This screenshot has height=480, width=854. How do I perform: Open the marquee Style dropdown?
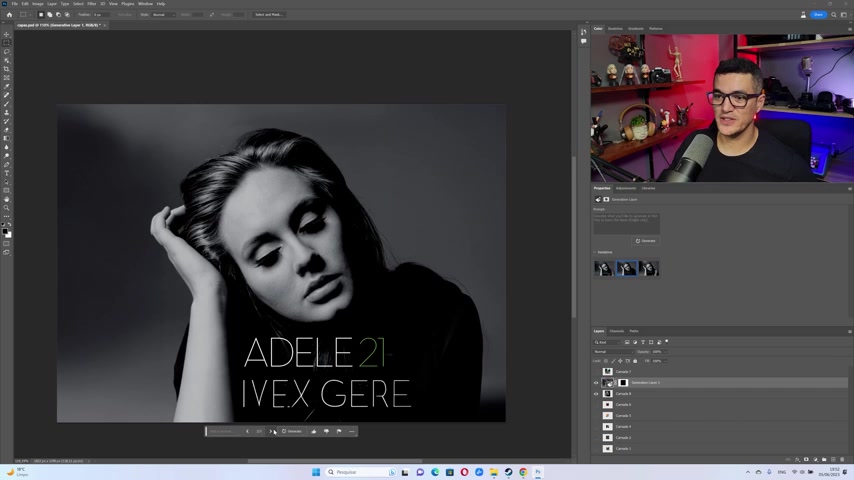pyautogui.click(x=163, y=15)
